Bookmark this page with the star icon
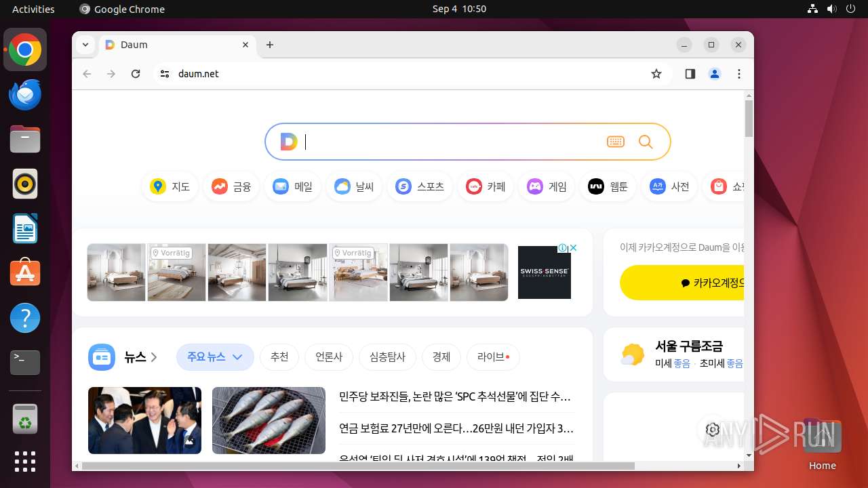 (656, 74)
